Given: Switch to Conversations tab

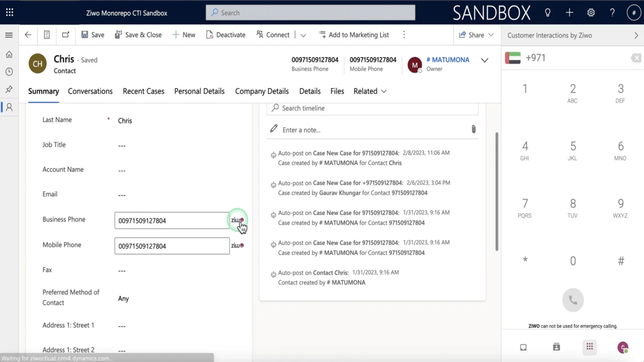Looking at the screenshot, I should point(90,91).
